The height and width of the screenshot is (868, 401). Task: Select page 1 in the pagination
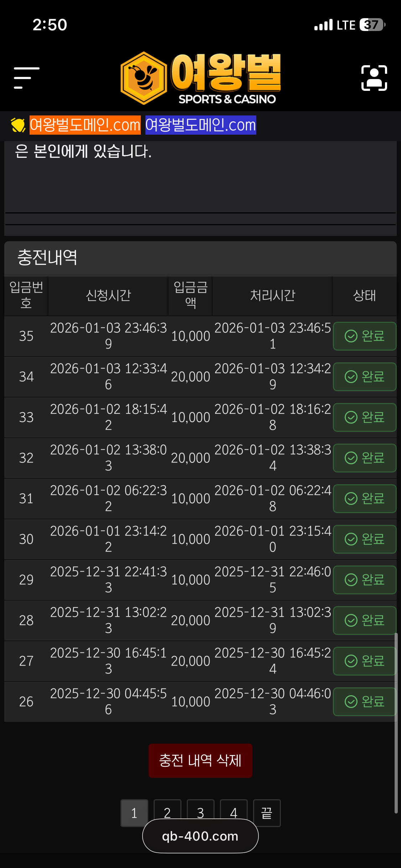[134, 813]
